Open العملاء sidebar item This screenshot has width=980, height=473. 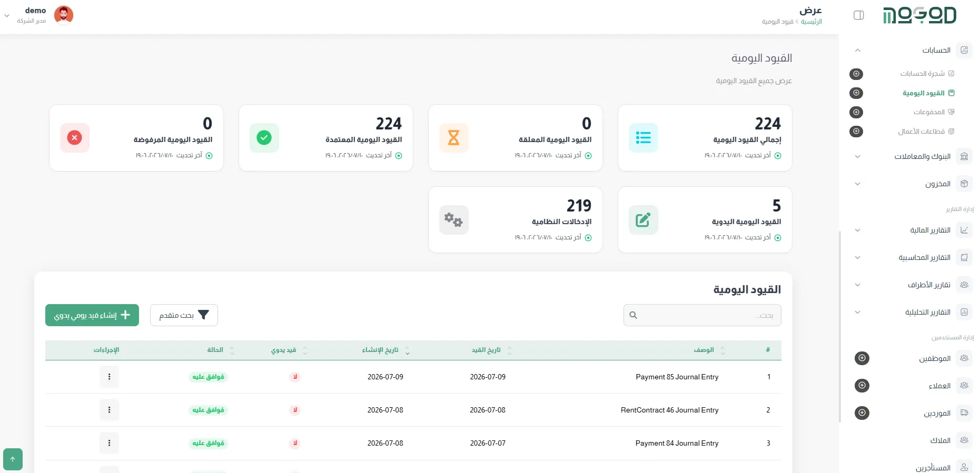939,386
